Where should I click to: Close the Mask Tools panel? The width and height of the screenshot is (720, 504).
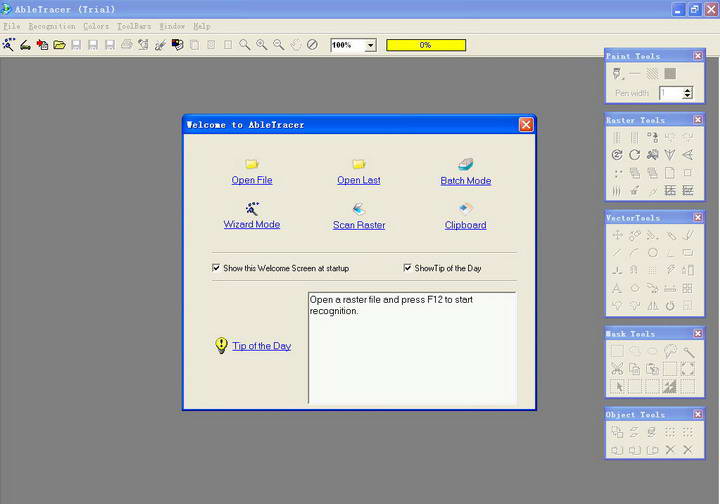coord(698,333)
